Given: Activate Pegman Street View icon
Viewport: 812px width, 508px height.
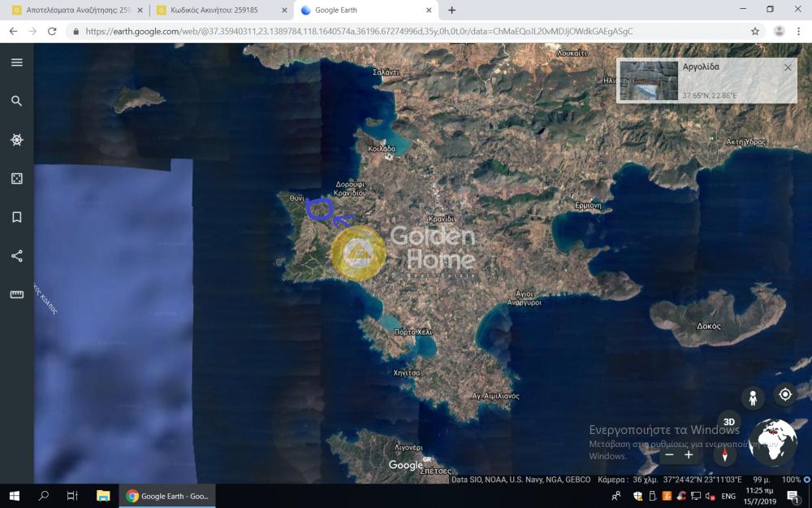Looking at the screenshot, I should click(x=753, y=397).
